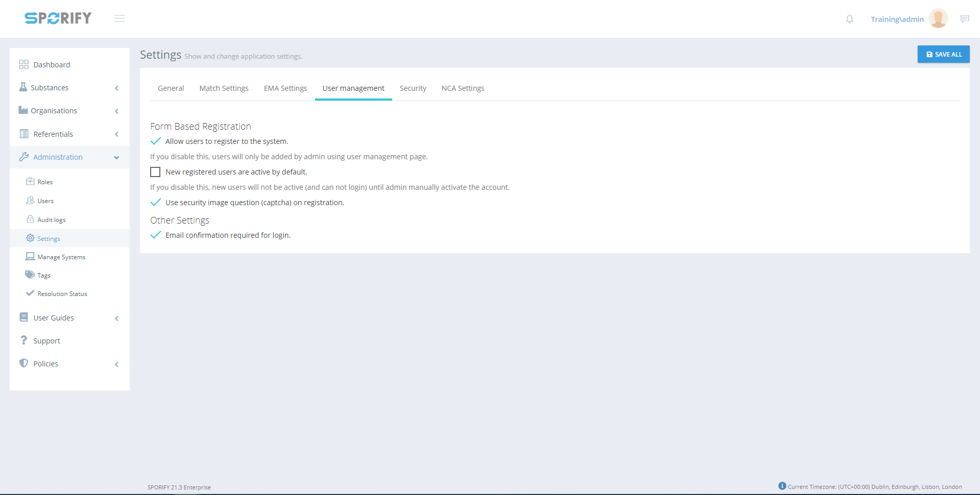
Task: Click the Audit logs lock icon
Action: click(x=30, y=219)
